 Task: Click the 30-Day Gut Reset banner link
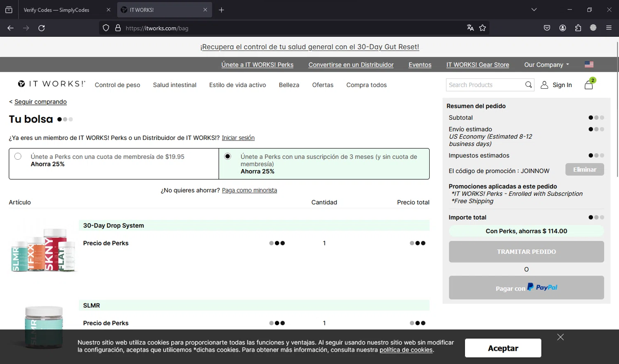309,47
